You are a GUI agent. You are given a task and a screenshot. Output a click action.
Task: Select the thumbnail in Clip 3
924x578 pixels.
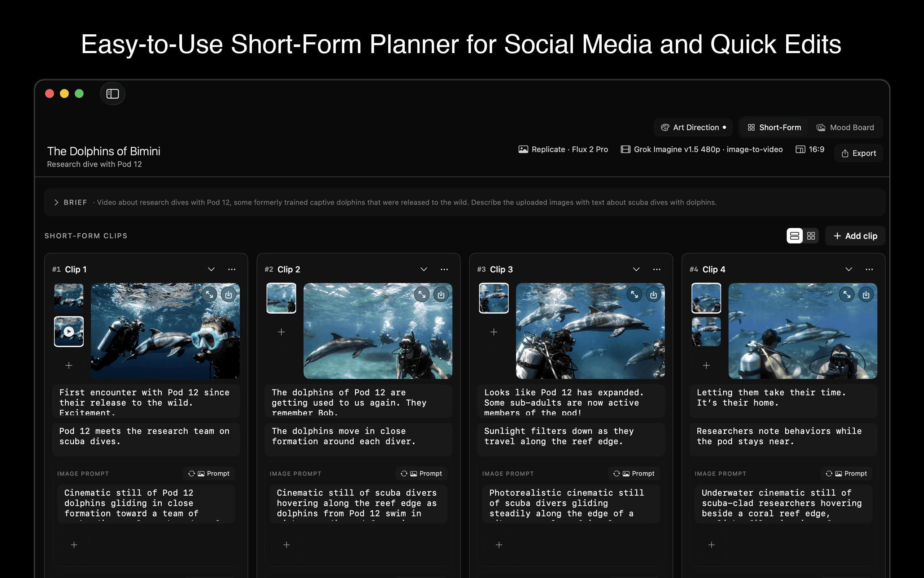point(494,298)
